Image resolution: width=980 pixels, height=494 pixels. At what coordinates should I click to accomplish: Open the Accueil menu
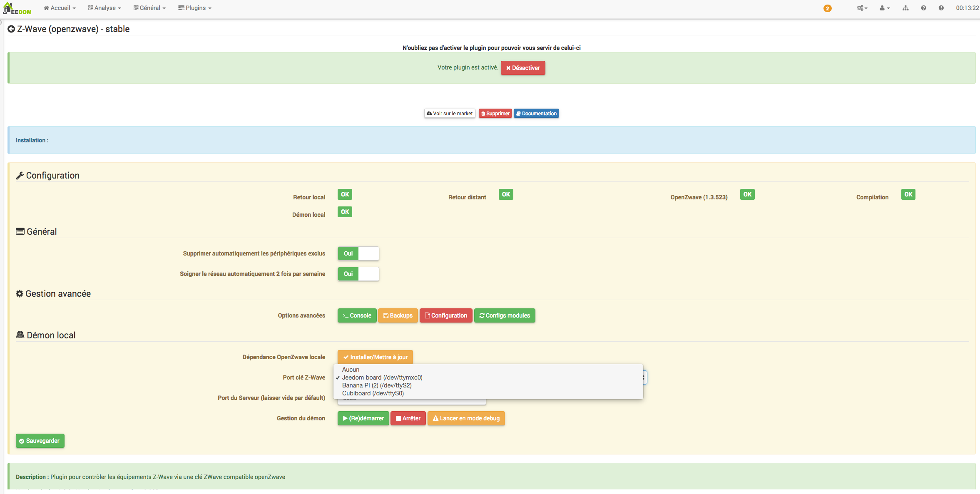(x=60, y=8)
